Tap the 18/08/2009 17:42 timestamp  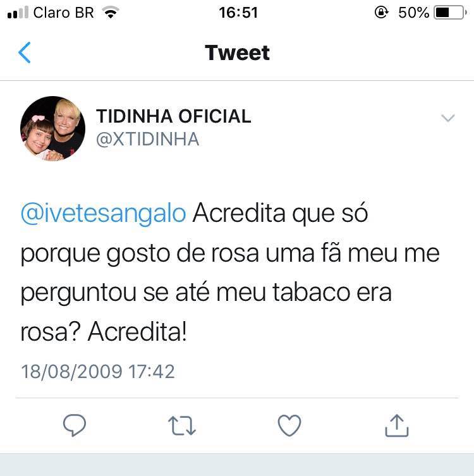(98, 371)
